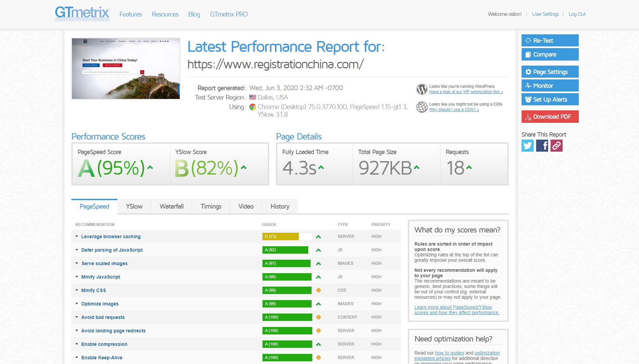This screenshot has height=364, width=639.
Task: Click the Chrome browser icon
Action: 252,107
